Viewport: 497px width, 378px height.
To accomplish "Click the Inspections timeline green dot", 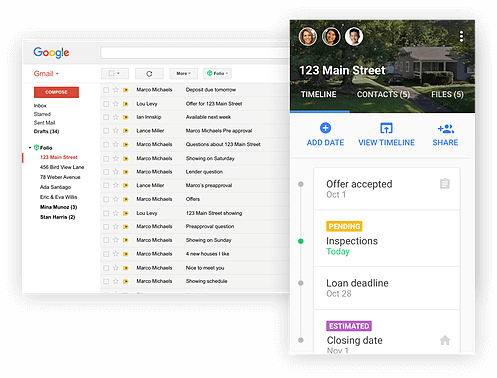I will pyautogui.click(x=301, y=241).
